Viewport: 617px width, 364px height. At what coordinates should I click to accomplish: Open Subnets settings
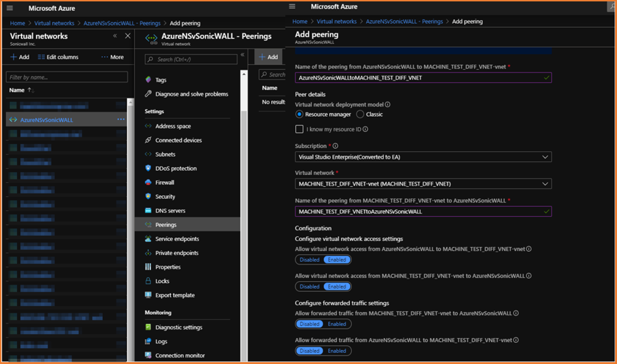[x=165, y=154]
